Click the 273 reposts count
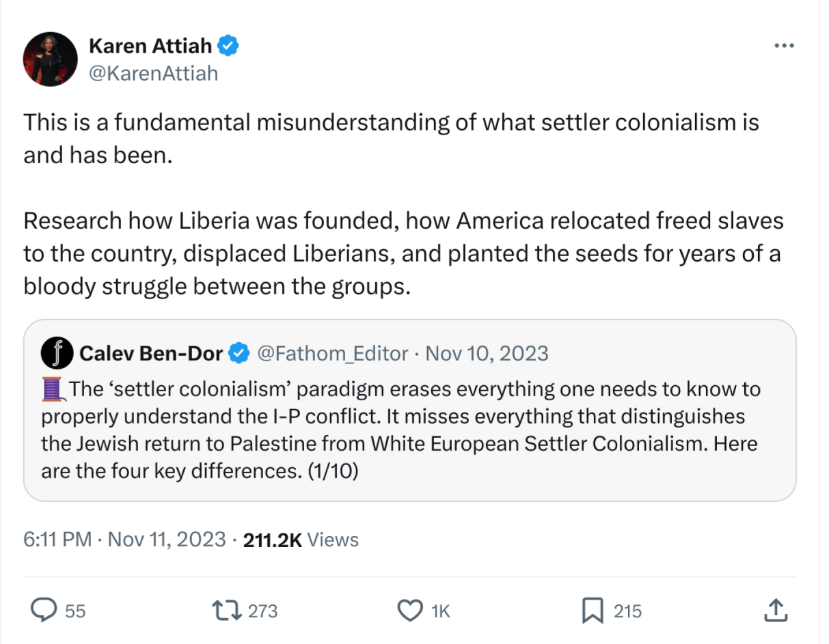This screenshot has width=829, height=644. [262, 611]
